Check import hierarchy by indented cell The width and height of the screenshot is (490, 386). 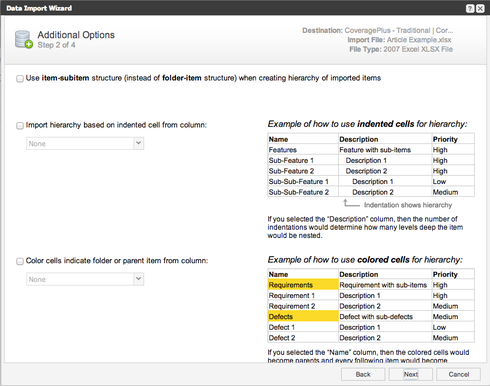pyautogui.click(x=20, y=126)
